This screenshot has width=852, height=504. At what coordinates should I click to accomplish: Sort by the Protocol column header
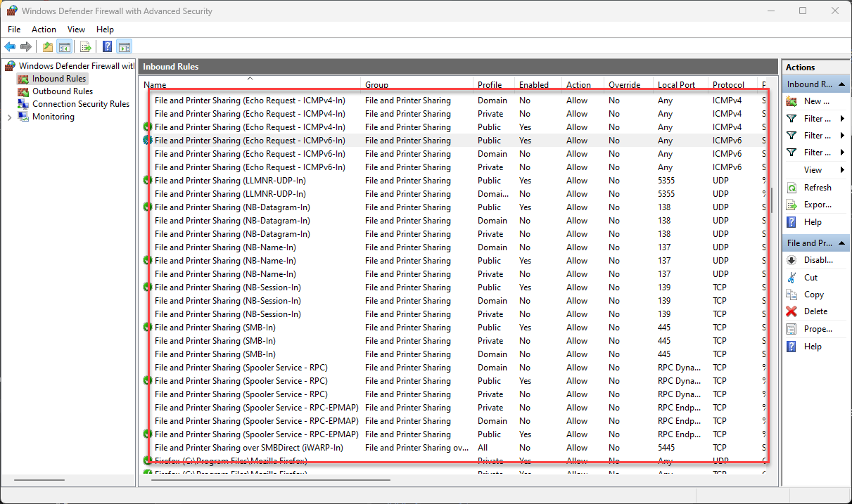(732, 84)
